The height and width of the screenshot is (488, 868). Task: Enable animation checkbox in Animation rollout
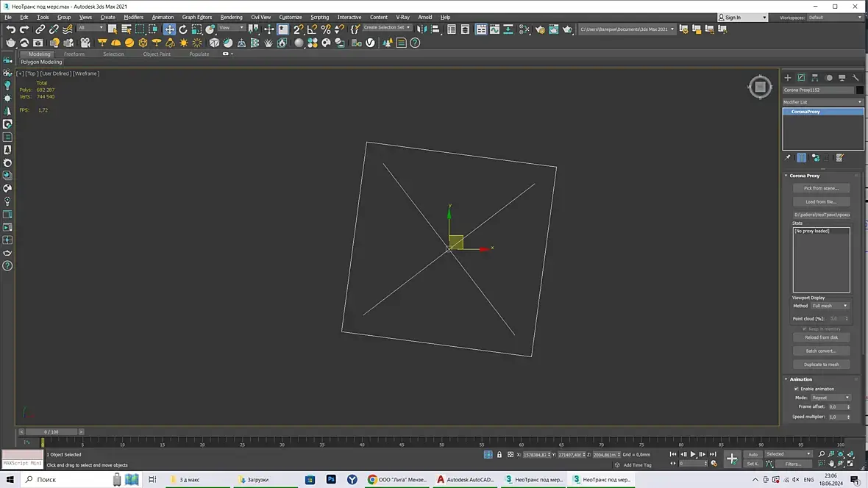796,389
